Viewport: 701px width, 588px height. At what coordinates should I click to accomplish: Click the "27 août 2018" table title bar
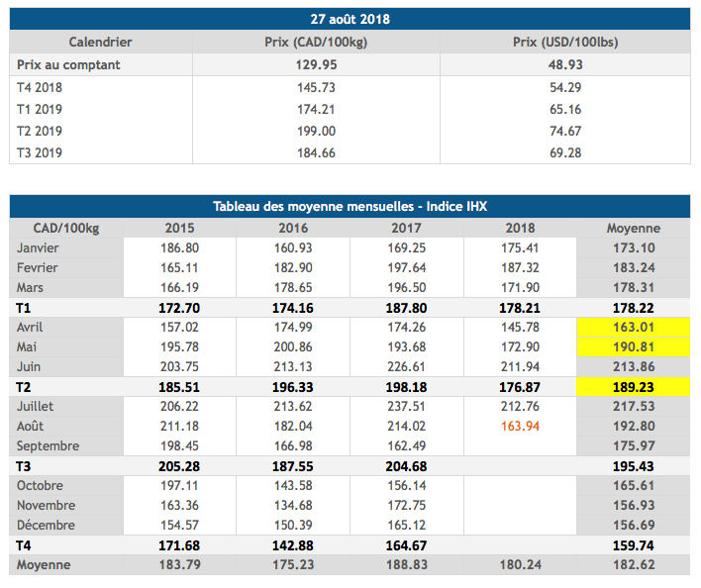click(350, 20)
